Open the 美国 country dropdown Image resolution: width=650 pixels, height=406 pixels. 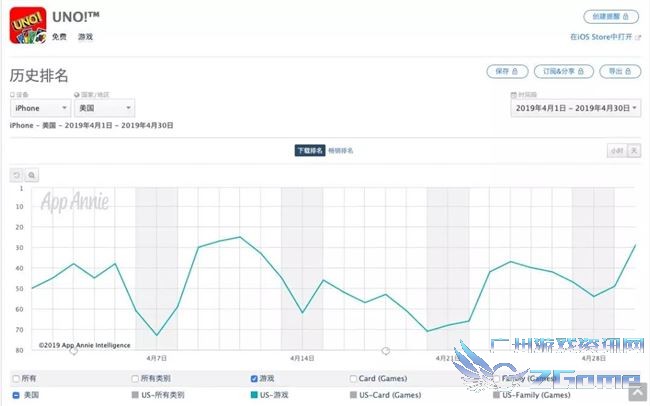(104, 108)
